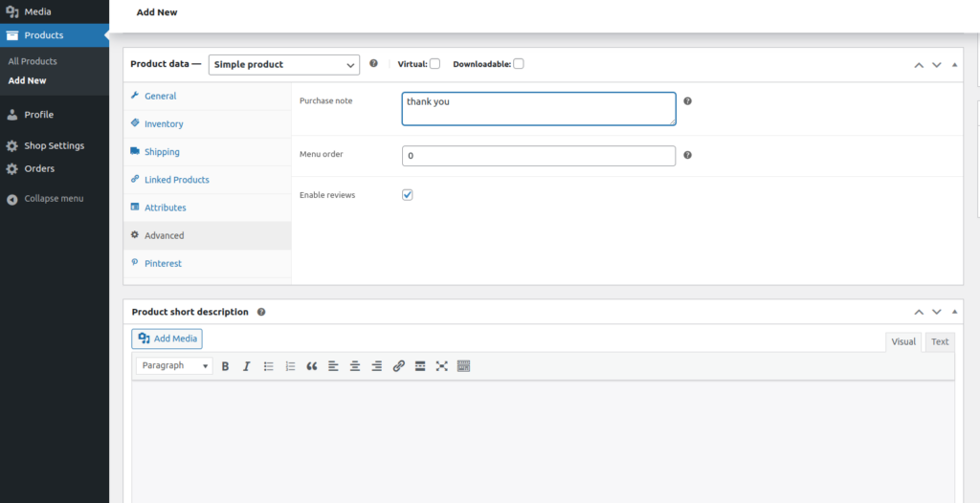Click the Italic formatting icon

(x=246, y=366)
